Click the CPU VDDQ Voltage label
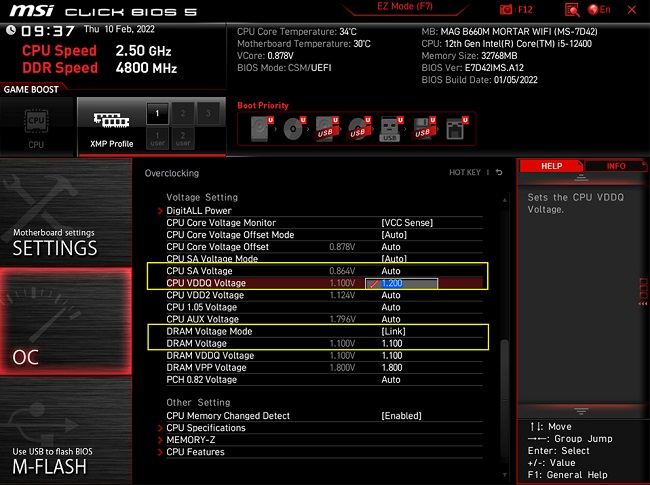650x485 pixels. (x=206, y=283)
